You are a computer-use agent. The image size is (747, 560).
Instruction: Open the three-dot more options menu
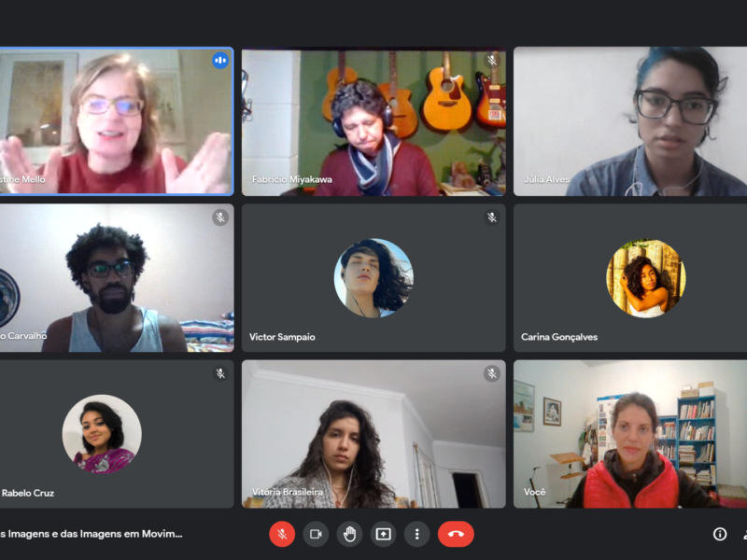pyautogui.click(x=417, y=534)
